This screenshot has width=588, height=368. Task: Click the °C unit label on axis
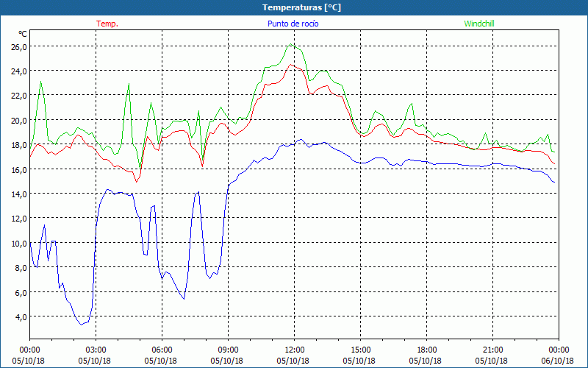23,34
